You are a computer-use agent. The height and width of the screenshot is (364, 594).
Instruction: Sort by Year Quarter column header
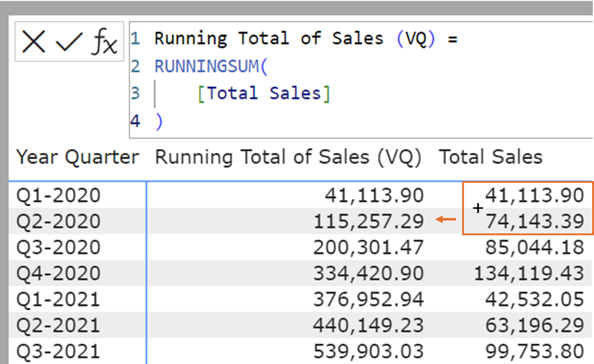tap(78, 157)
